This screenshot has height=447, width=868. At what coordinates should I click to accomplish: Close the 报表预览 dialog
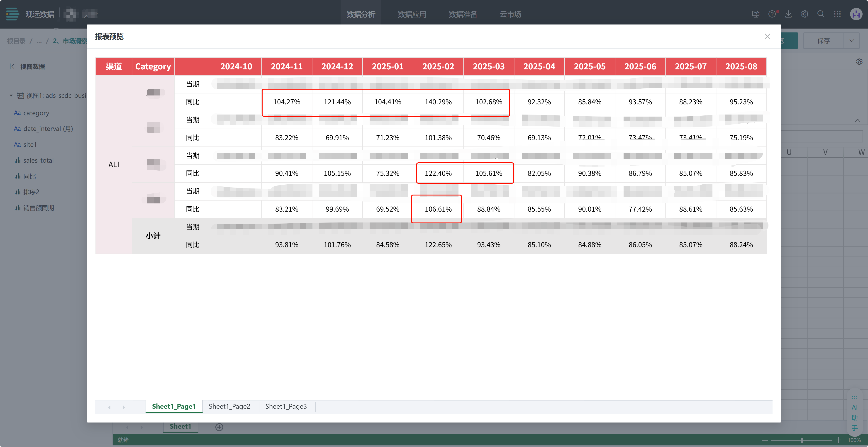pos(767,37)
